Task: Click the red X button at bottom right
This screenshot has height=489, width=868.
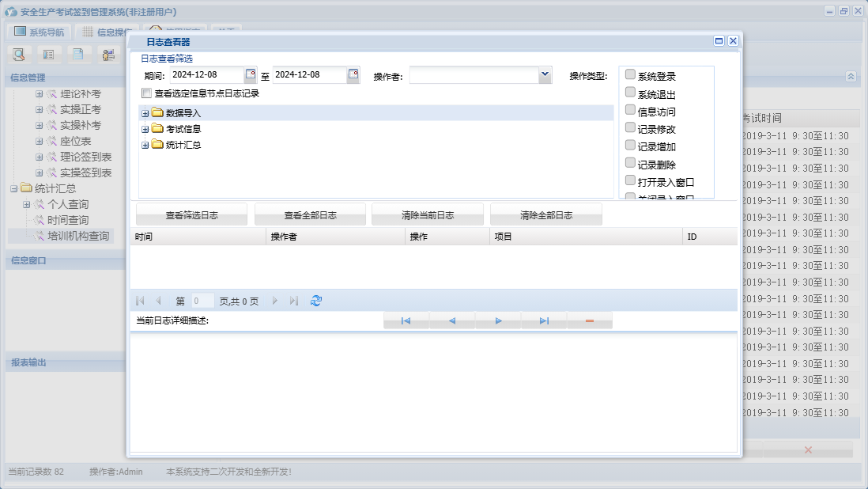Action: click(x=808, y=449)
